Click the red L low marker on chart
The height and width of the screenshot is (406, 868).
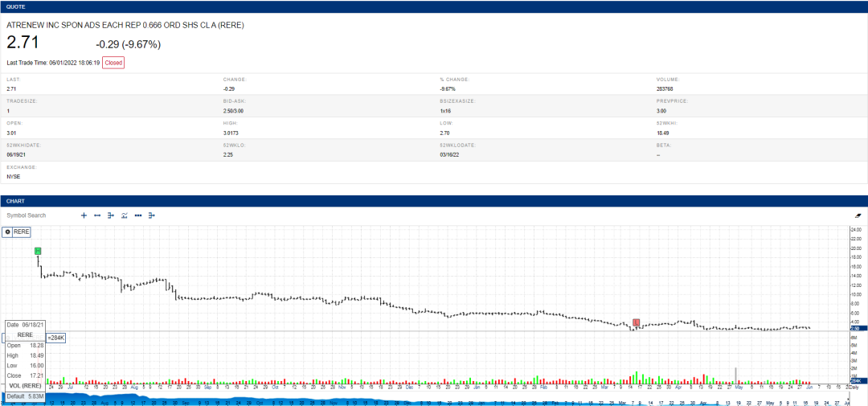pyautogui.click(x=636, y=322)
